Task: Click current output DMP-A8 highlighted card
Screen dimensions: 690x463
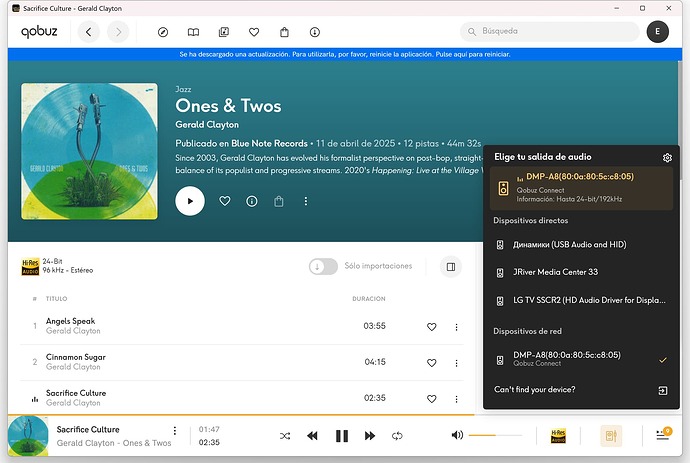Action: pyautogui.click(x=581, y=188)
